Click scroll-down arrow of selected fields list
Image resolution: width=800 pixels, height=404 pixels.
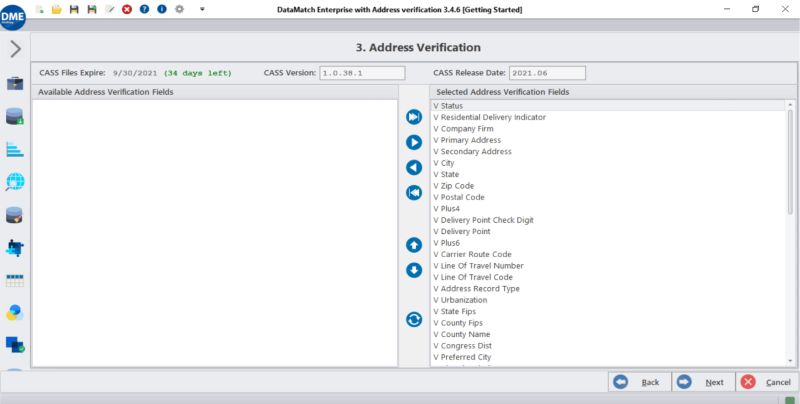[x=790, y=361]
